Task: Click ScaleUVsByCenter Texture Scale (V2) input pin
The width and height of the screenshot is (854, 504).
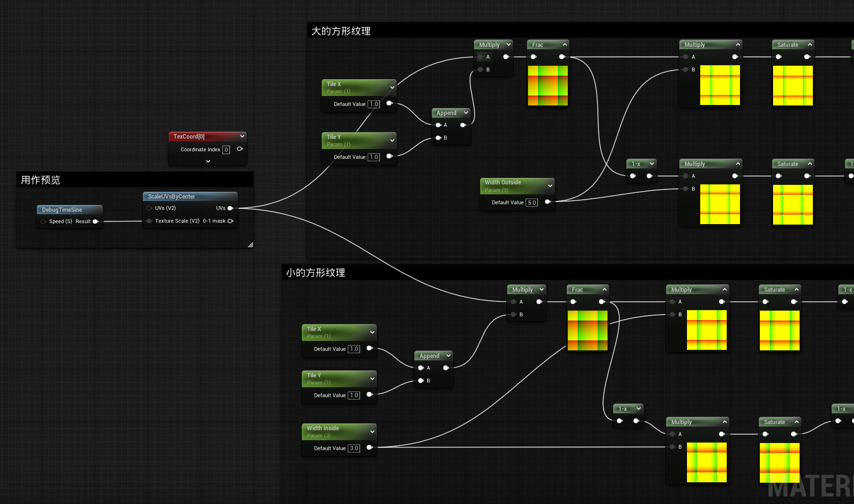Action: pyautogui.click(x=150, y=221)
